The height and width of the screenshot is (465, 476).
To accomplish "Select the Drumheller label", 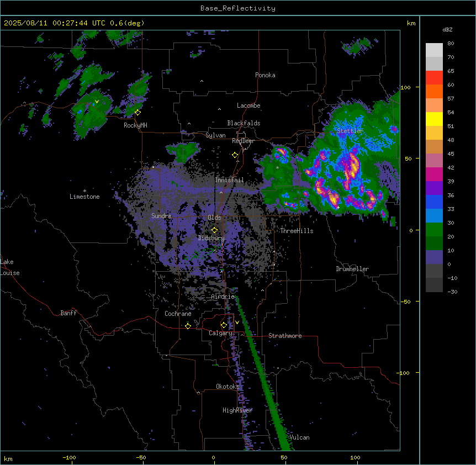I will coord(352,269).
